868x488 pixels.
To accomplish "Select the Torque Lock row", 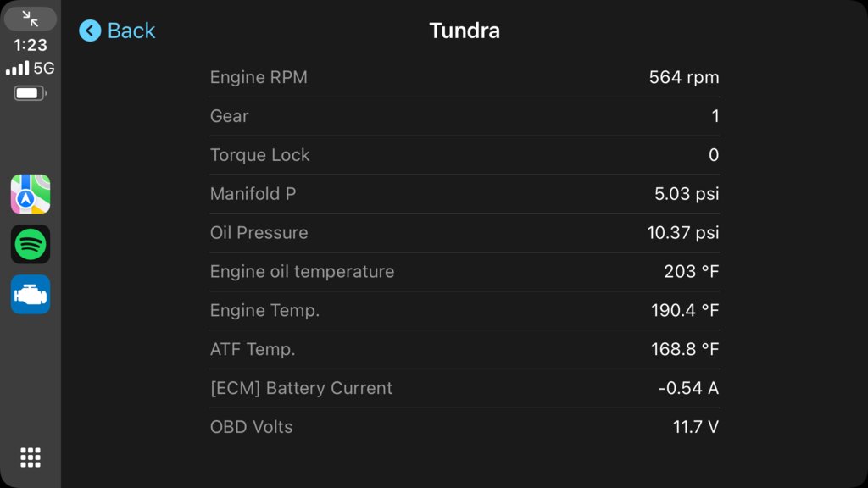I will click(x=465, y=155).
